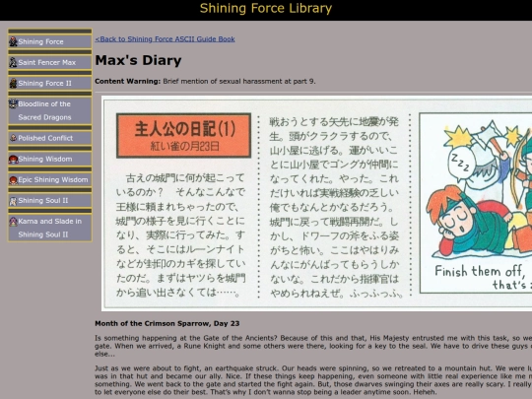The height and width of the screenshot is (399, 532).
Task: Click the Max's Diary heading
Action: [138, 60]
